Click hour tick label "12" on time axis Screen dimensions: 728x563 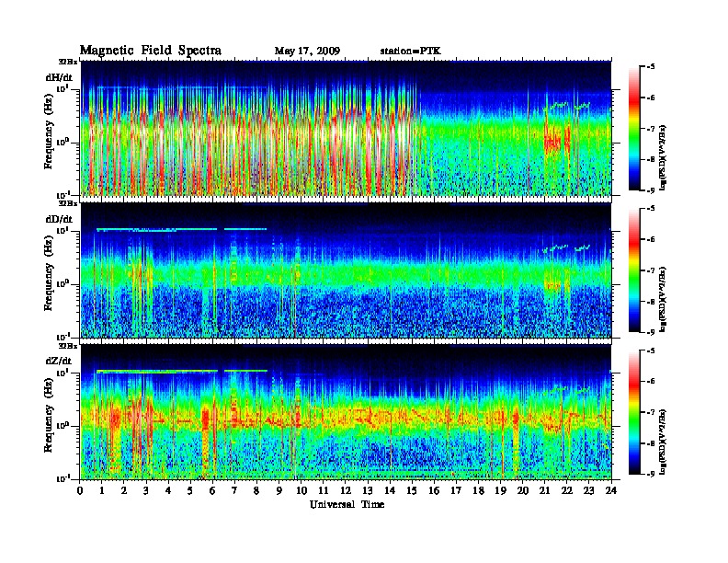(346, 490)
